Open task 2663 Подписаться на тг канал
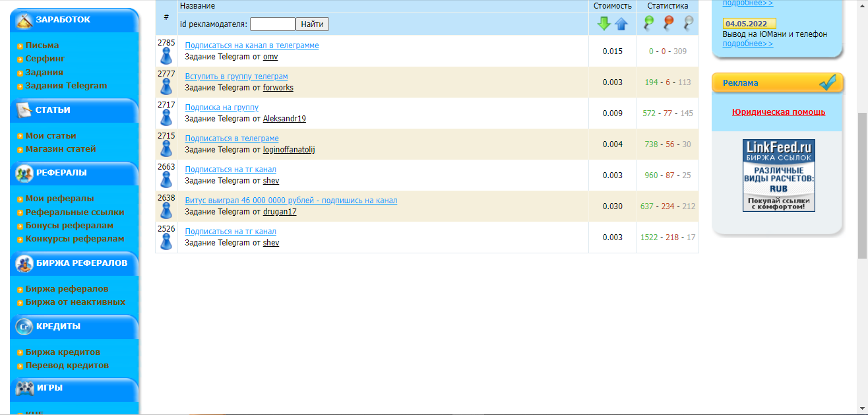This screenshot has height=415, width=868. click(x=230, y=170)
